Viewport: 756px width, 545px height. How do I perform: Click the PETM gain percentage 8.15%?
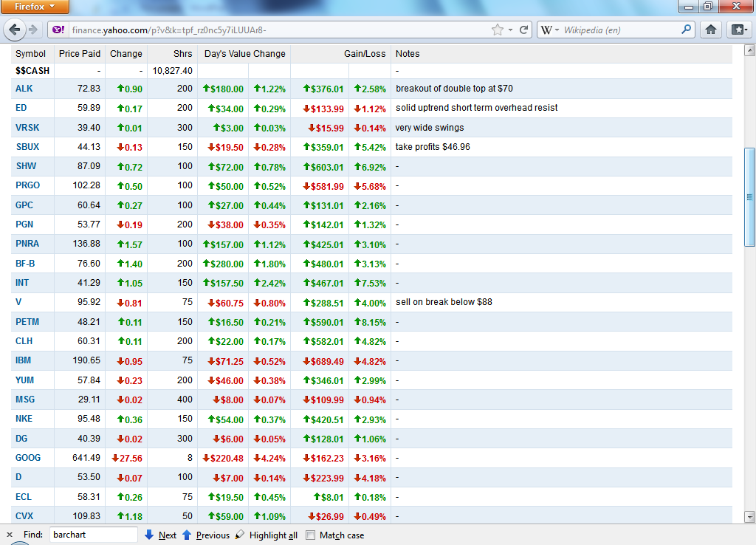click(371, 322)
